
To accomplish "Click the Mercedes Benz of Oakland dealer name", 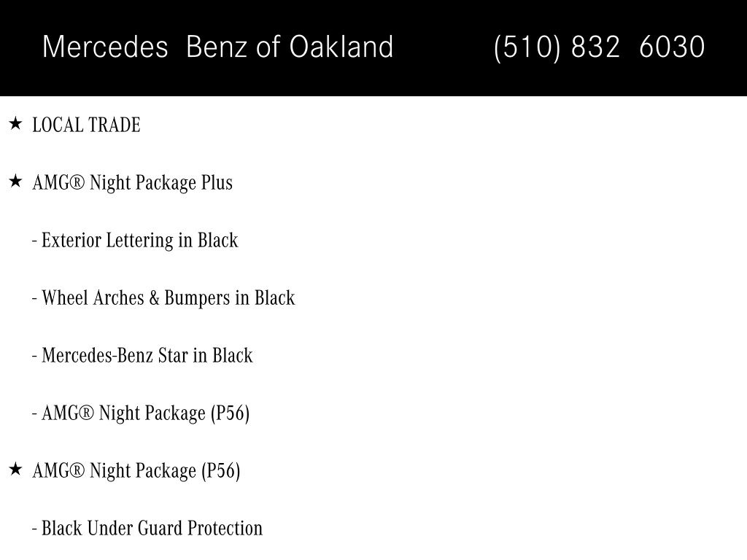I will 217,47.
